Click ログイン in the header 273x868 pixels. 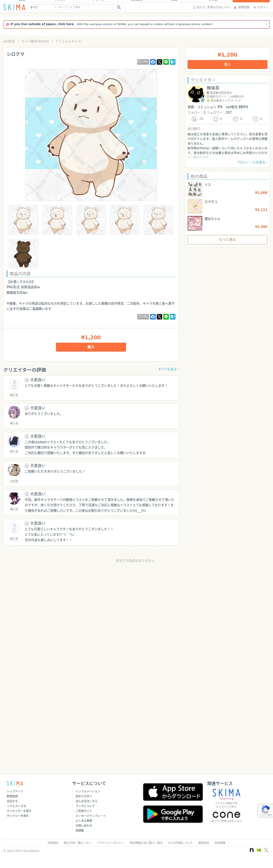click(261, 7)
